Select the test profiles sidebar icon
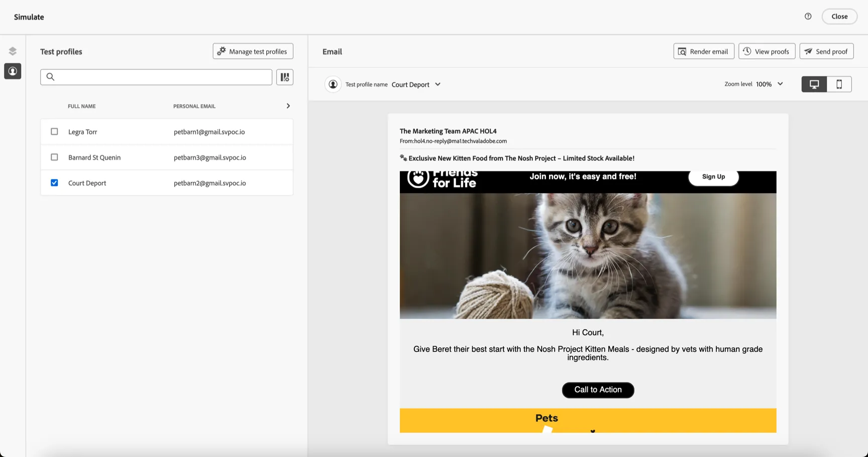This screenshot has width=868, height=457. click(13, 71)
